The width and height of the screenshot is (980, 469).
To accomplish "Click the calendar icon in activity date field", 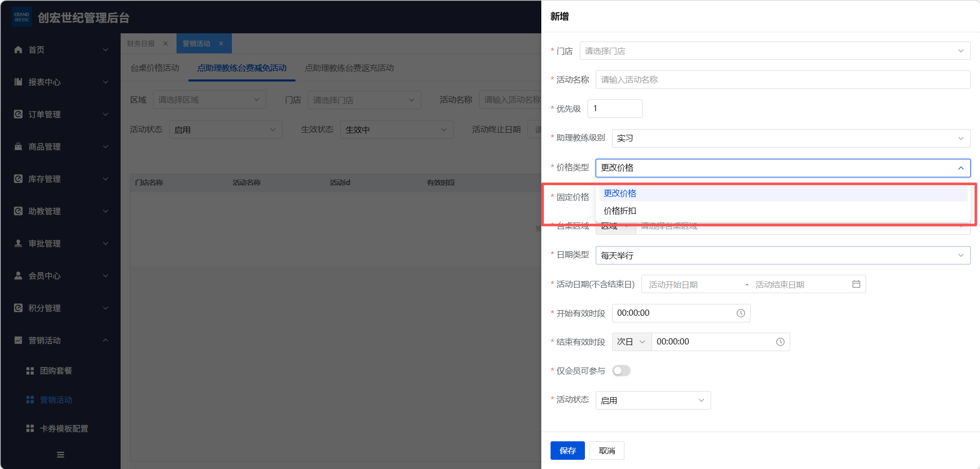I will [856, 284].
